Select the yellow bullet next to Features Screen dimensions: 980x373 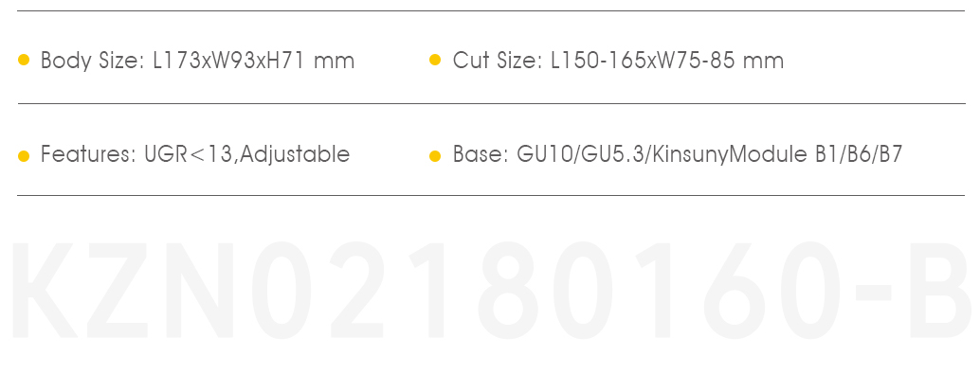pos(24,156)
